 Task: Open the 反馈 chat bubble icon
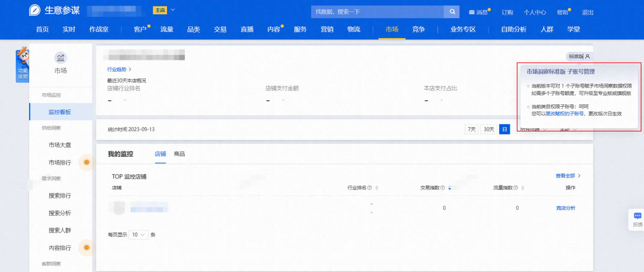coord(637,216)
